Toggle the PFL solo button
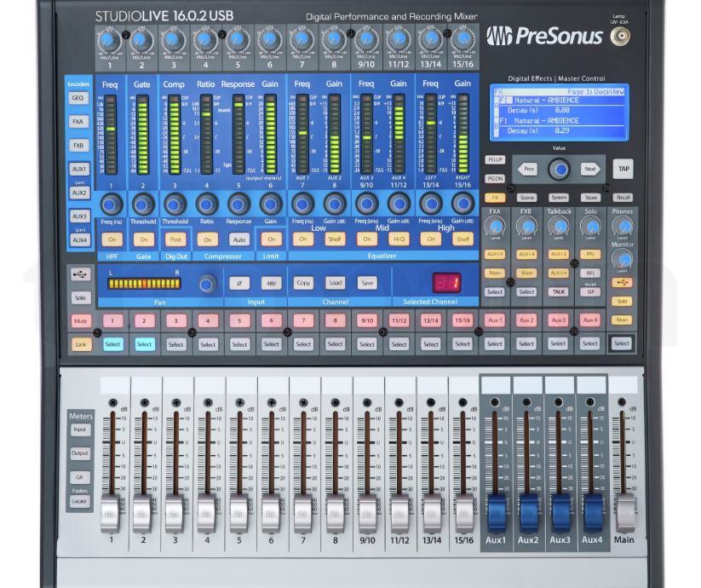This screenshot has width=701, height=588. tap(590, 254)
